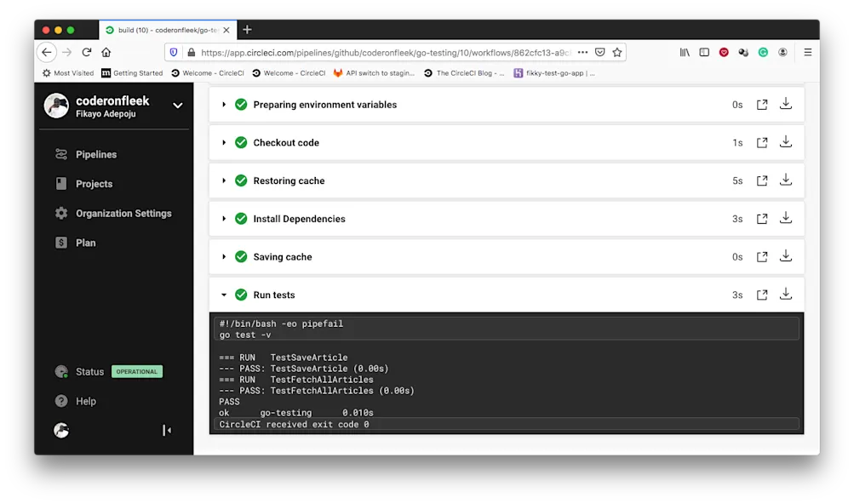Viewport: 854px width, 504px height.
Task: Click the lock site-info icon
Action: click(x=192, y=52)
